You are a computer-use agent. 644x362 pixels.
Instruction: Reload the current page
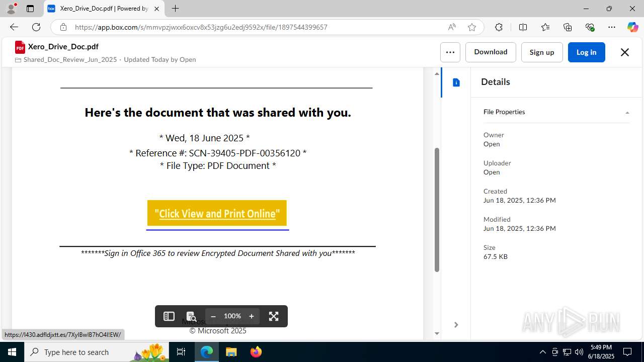[36, 27]
